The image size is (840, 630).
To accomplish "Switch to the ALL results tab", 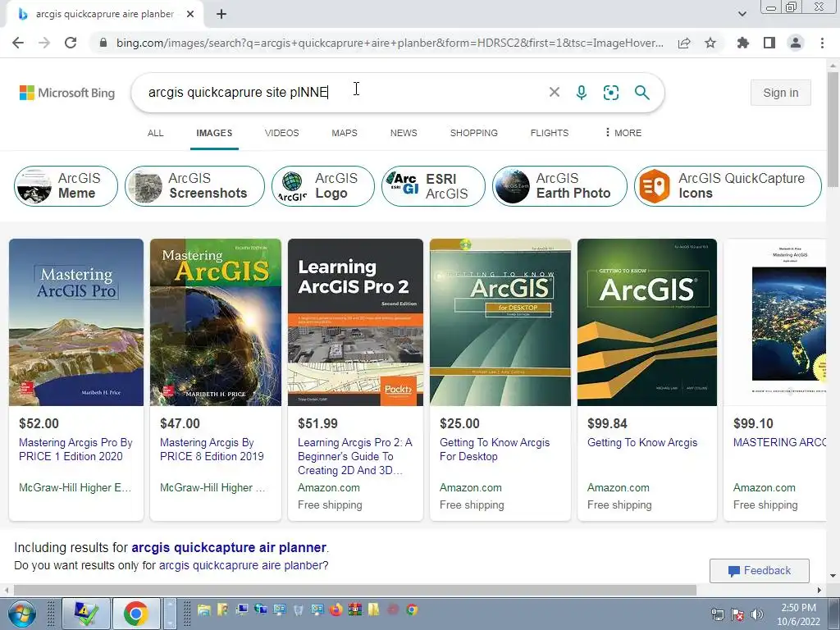I will (x=155, y=133).
